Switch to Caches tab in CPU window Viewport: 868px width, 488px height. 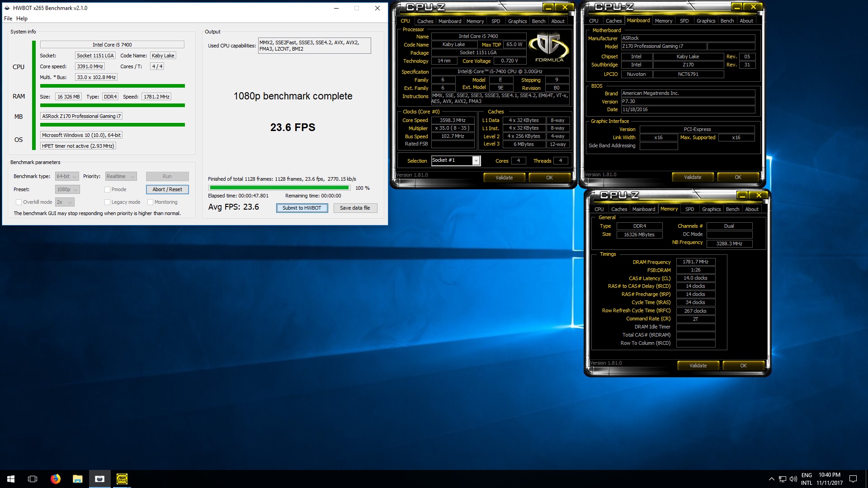point(425,21)
